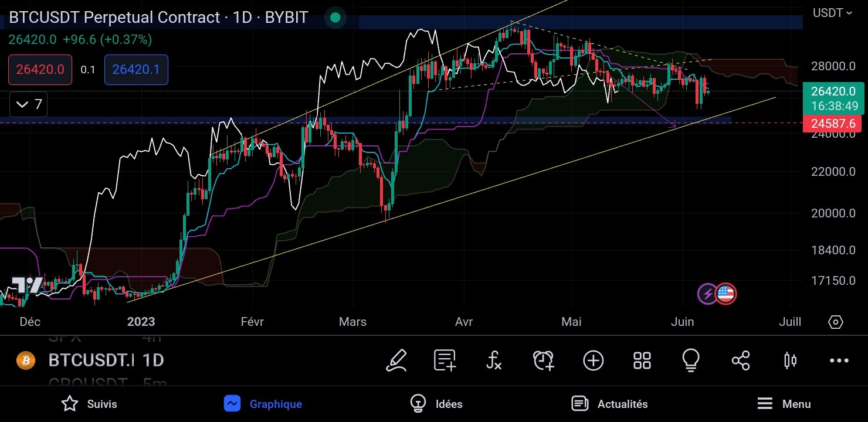
Task: Tap the 18400.0 price axis label
Action: tap(833, 250)
